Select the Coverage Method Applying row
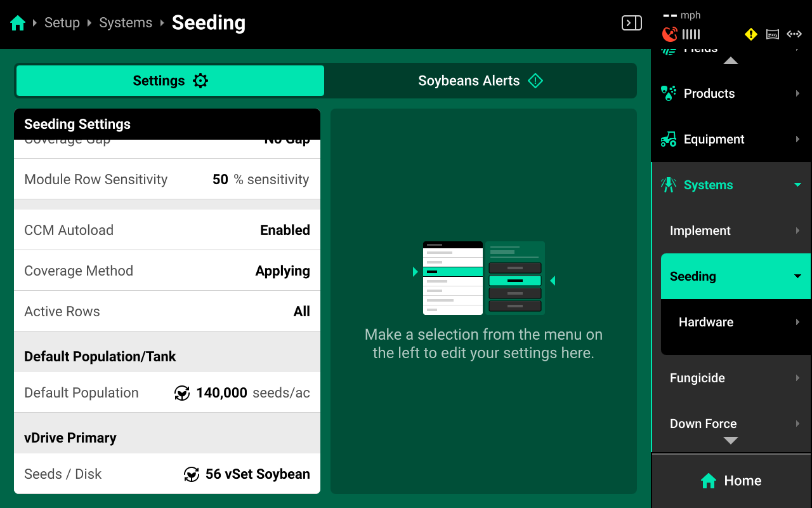The height and width of the screenshot is (508, 812). point(167,271)
